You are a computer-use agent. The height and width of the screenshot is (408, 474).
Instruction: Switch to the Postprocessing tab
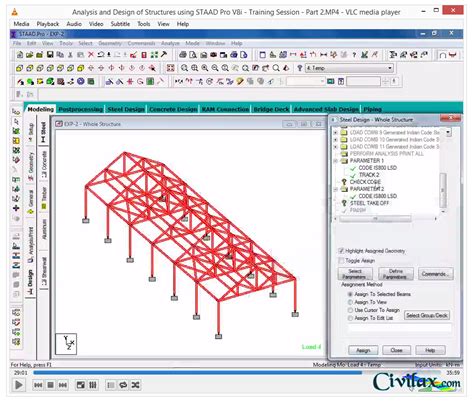click(x=81, y=109)
